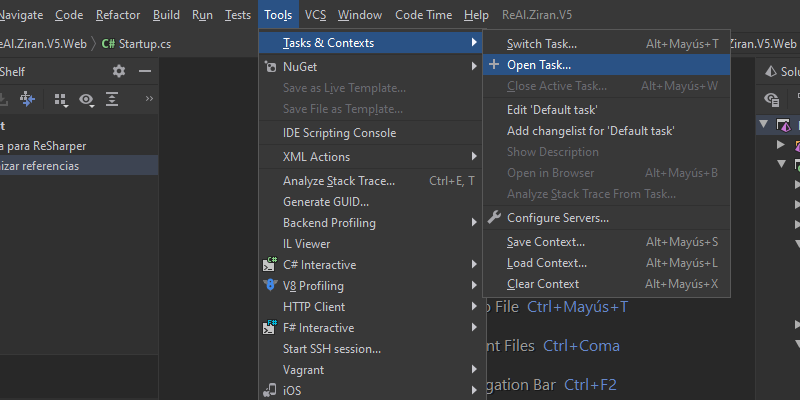Open the Help menu
This screenshot has height=400, width=800.
tap(476, 15)
